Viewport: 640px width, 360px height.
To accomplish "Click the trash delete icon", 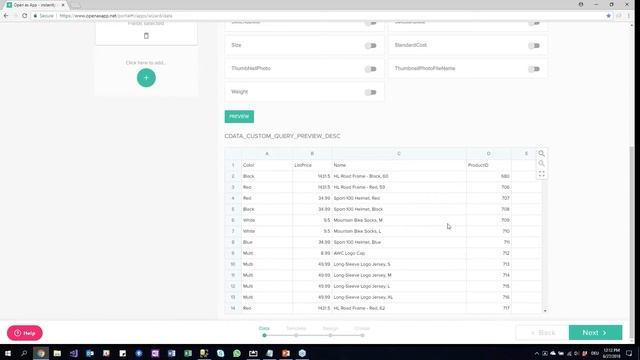I will pyautogui.click(x=146, y=36).
